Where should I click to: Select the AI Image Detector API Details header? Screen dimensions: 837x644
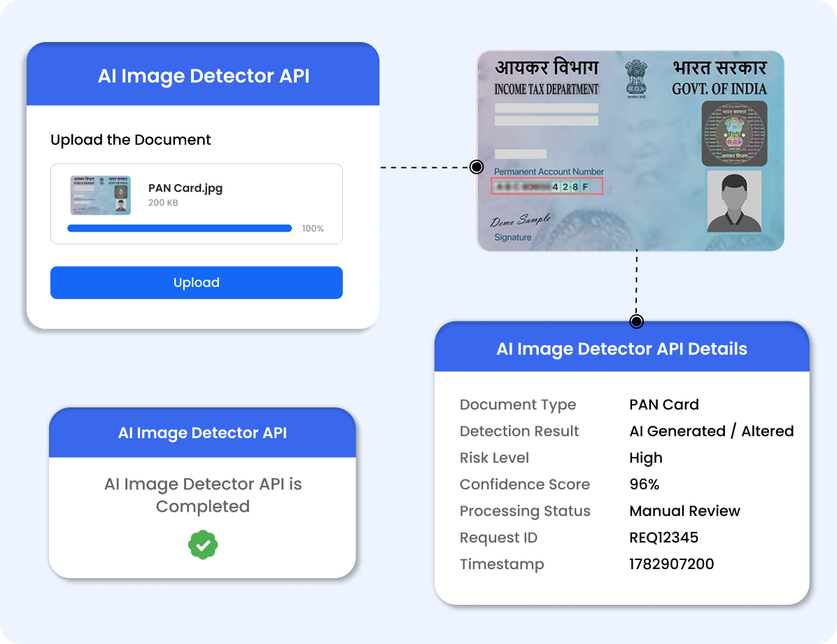point(622,349)
